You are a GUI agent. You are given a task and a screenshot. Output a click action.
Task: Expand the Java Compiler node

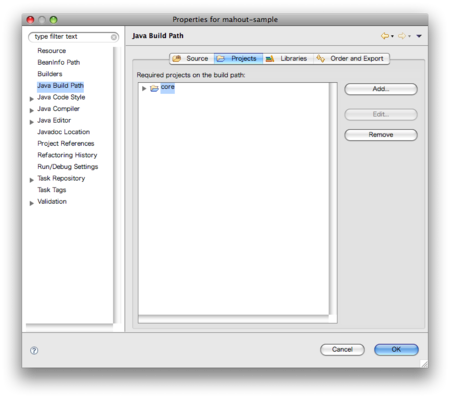pos(32,110)
